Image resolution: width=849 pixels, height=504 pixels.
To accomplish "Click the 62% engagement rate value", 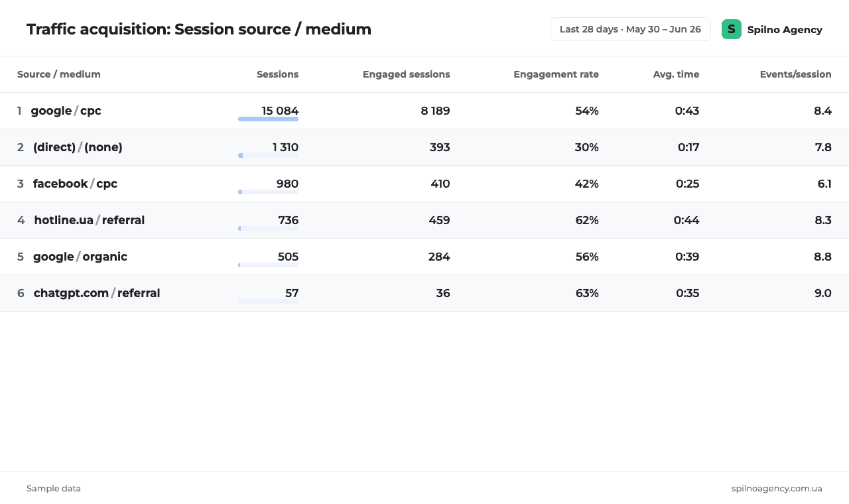I will 587,220.
